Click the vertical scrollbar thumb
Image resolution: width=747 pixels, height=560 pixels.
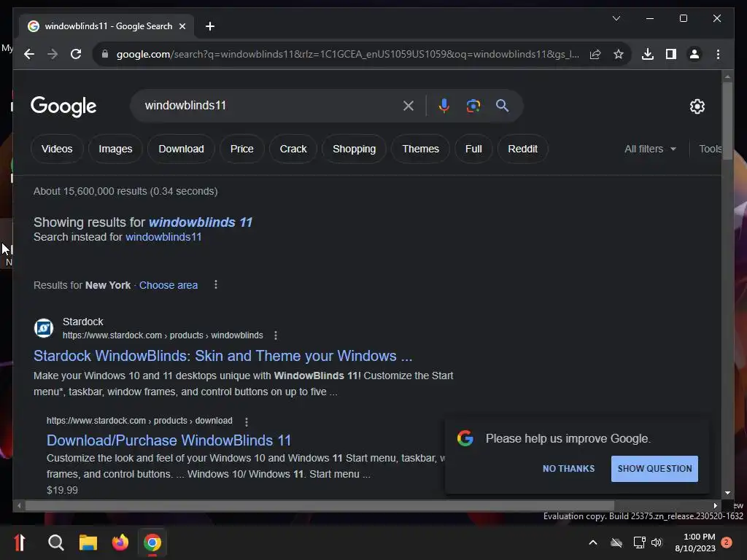pos(727,120)
